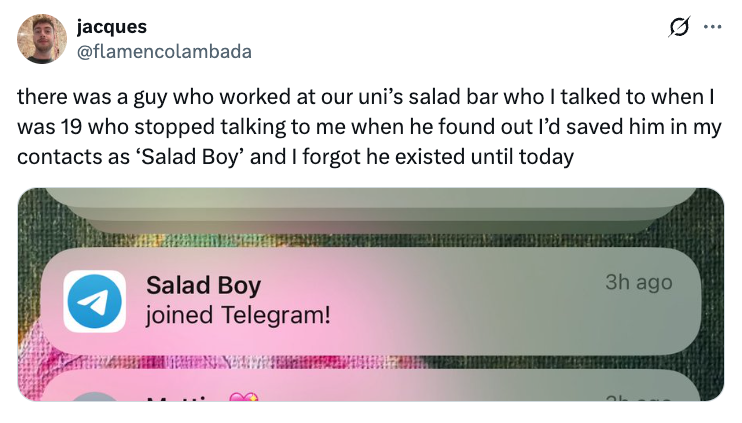Open the display name "jacques"

(x=109, y=27)
